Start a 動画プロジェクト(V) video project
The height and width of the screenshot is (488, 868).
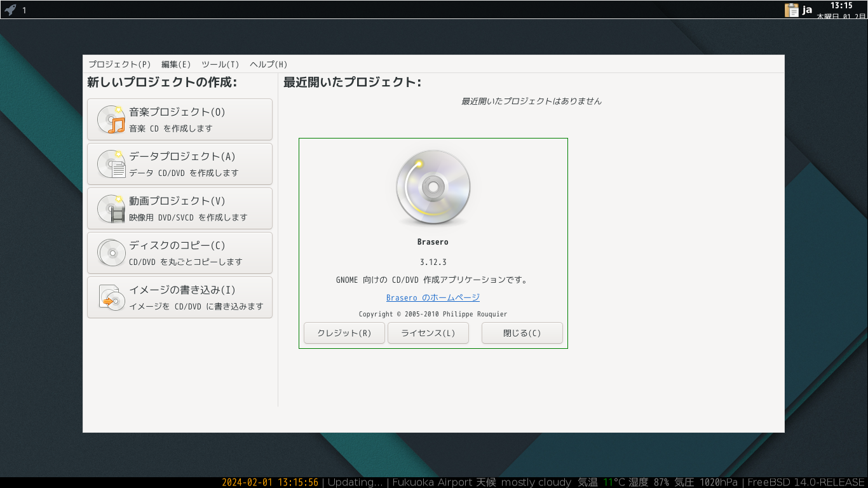click(x=180, y=208)
